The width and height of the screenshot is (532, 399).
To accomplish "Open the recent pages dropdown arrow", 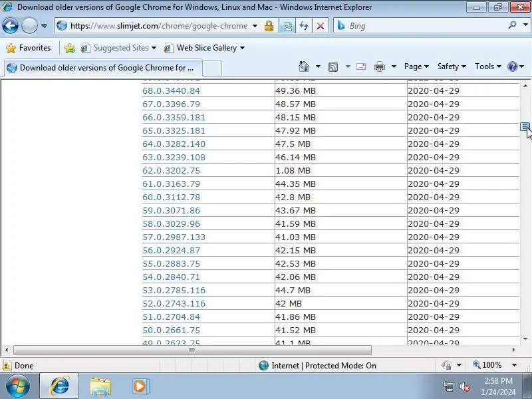I will click(44, 26).
